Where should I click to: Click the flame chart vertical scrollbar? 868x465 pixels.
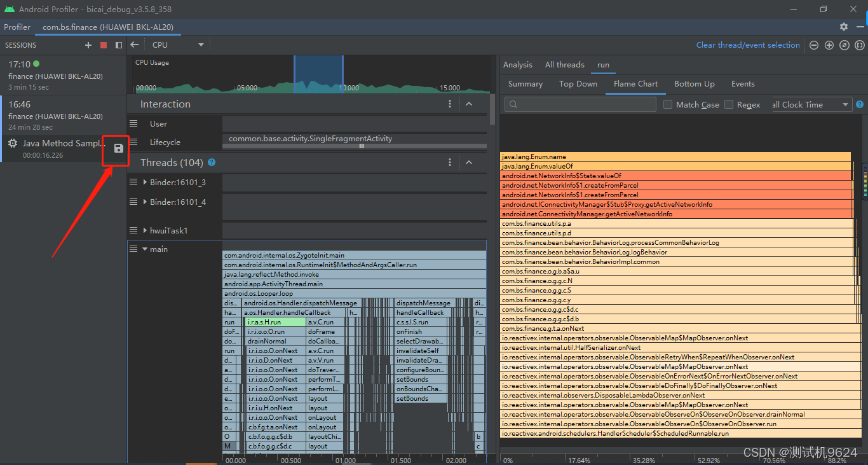pos(865,181)
